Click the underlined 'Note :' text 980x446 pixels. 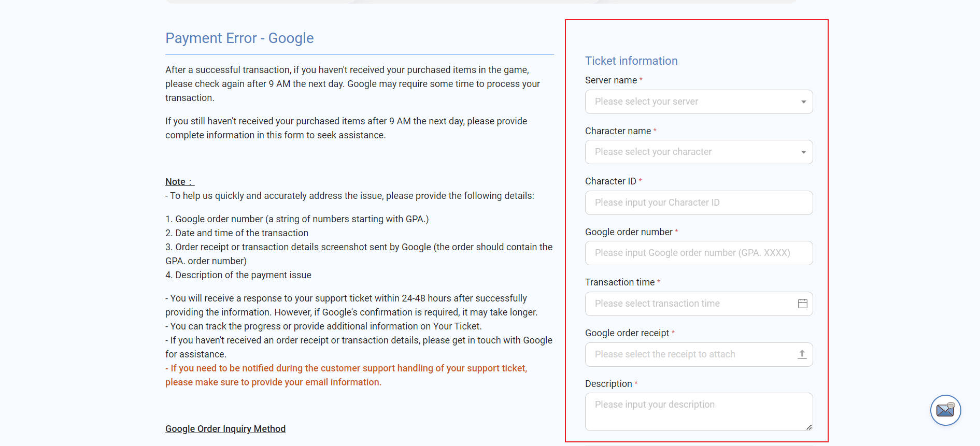click(x=179, y=182)
